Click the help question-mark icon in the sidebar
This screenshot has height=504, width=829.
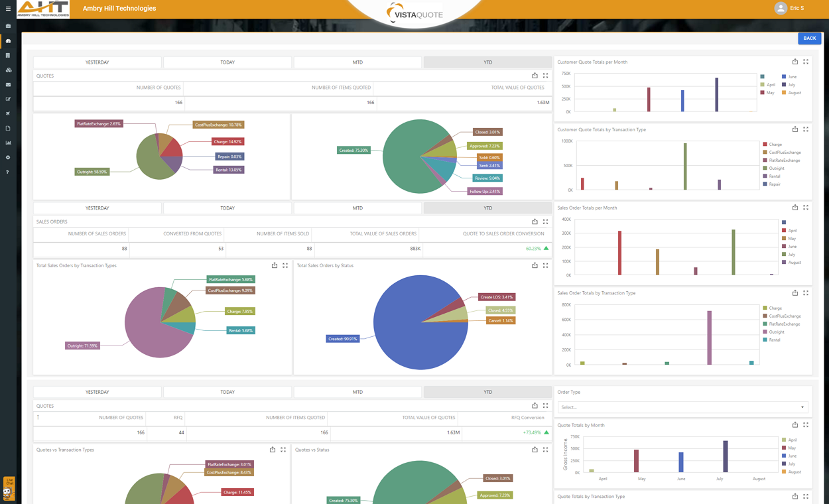tap(7, 172)
